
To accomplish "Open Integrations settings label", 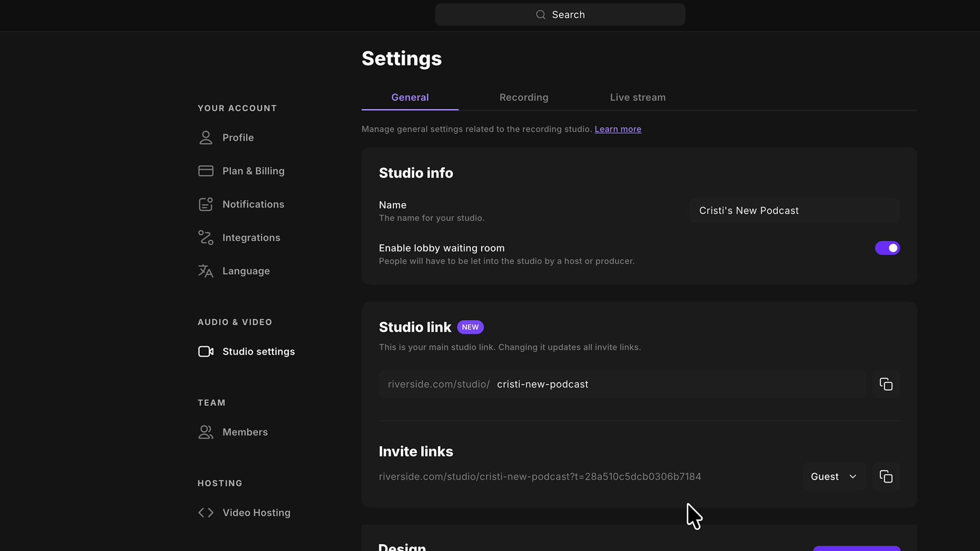I will [251, 238].
